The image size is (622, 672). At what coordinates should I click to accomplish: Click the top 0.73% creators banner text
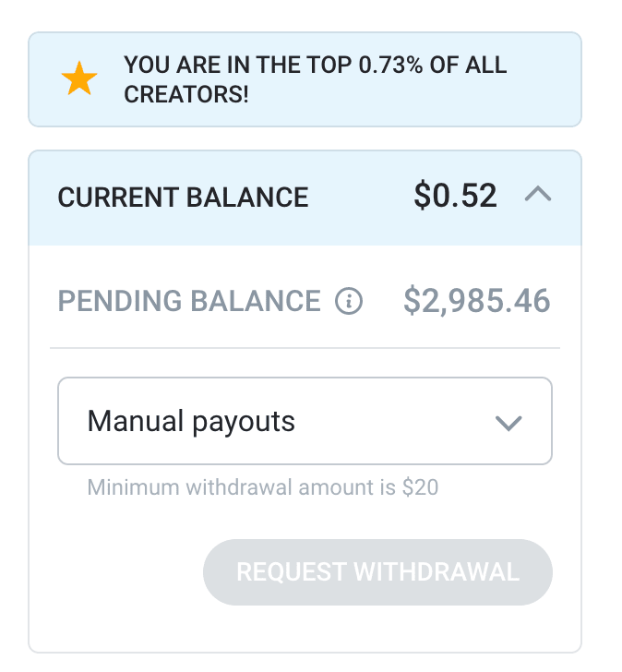[x=315, y=80]
